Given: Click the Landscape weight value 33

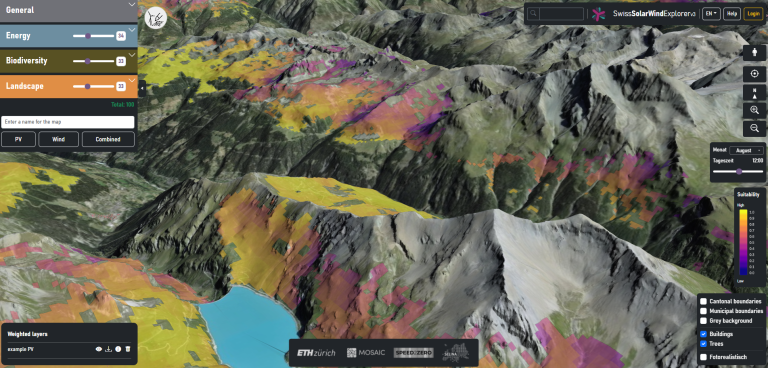Looking at the screenshot, I should [120, 86].
